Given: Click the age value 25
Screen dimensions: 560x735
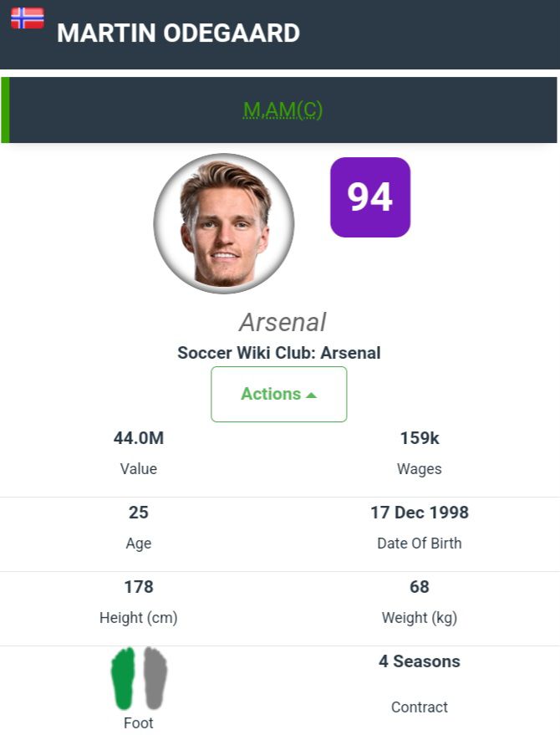Looking at the screenshot, I should tap(139, 513).
